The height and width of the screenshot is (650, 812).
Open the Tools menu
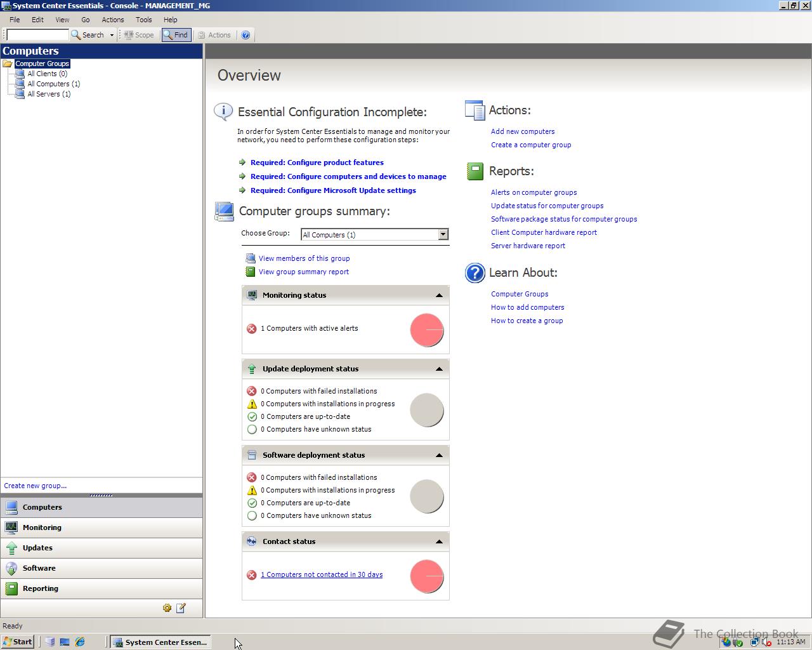[x=144, y=20]
